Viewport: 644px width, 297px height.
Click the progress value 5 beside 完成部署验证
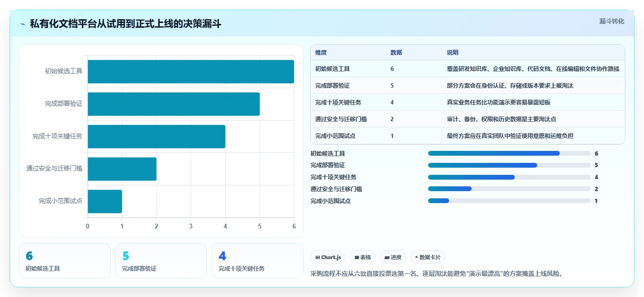click(597, 165)
